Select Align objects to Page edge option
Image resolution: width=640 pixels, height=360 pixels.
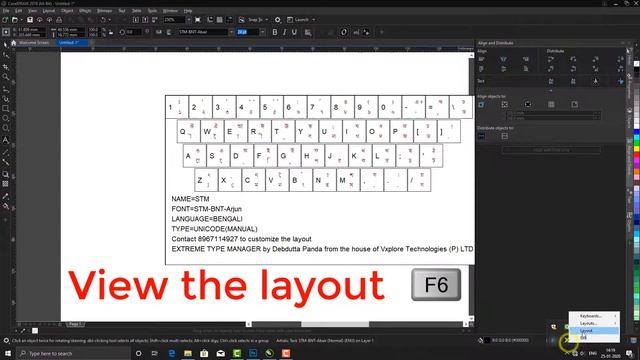[505, 104]
